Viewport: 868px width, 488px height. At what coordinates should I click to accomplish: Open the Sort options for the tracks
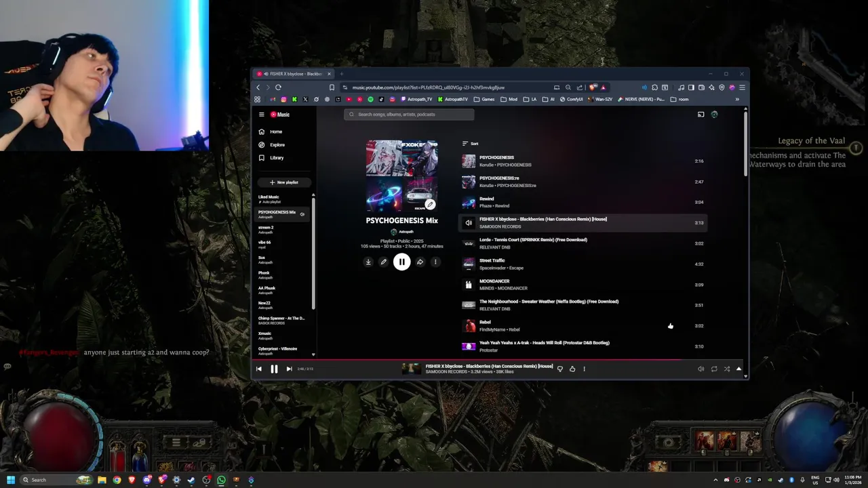(x=470, y=144)
